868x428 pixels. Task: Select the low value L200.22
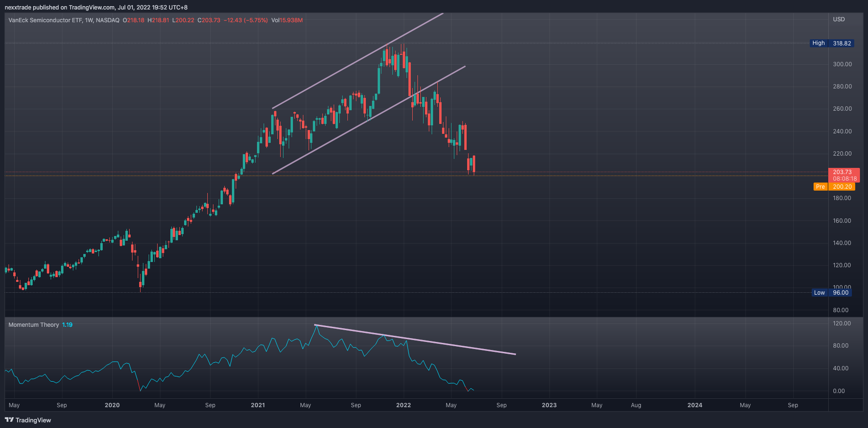[x=183, y=20]
